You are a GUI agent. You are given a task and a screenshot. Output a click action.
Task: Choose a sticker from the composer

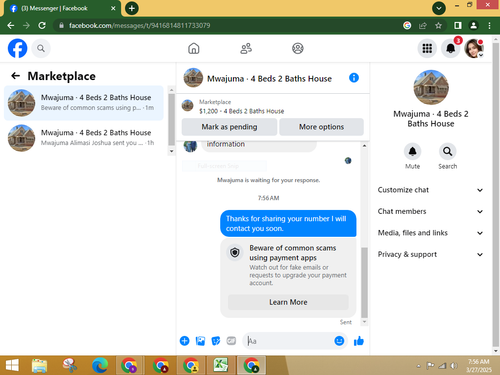pos(216,341)
